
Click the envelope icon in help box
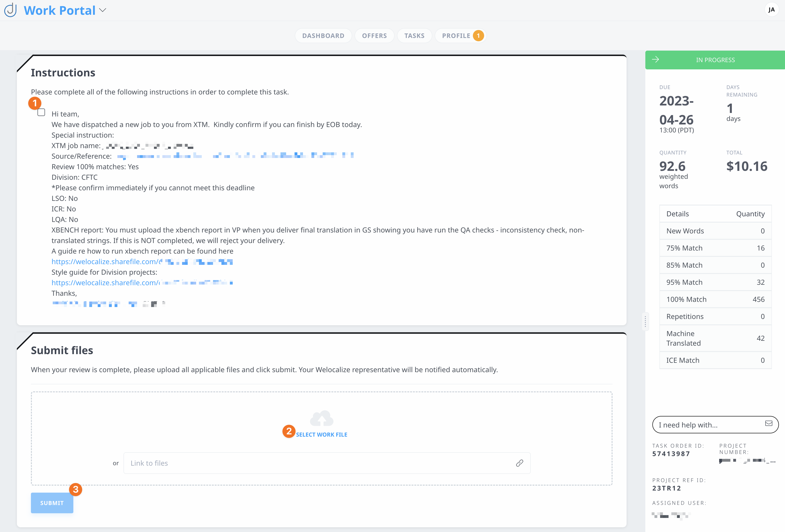(768, 423)
